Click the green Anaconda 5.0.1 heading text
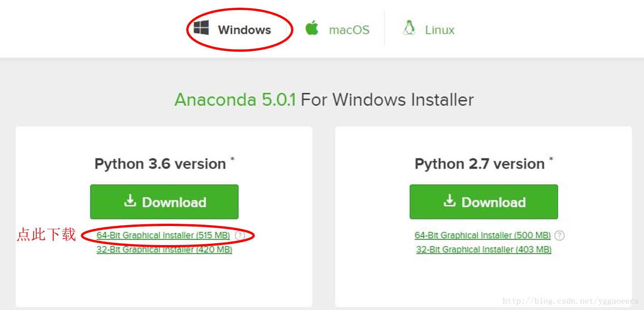 click(x=235, y=99)
